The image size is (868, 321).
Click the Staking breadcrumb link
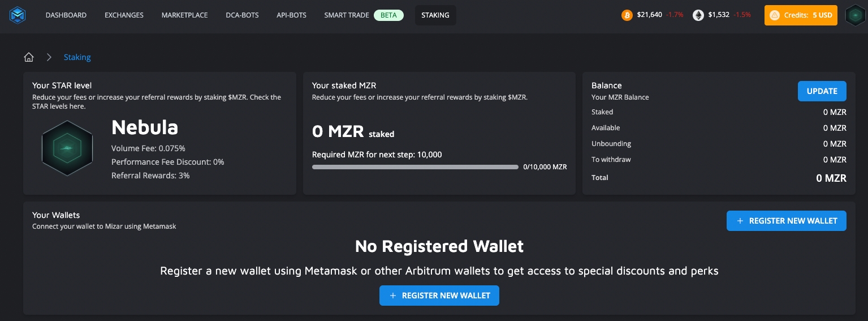77,57
